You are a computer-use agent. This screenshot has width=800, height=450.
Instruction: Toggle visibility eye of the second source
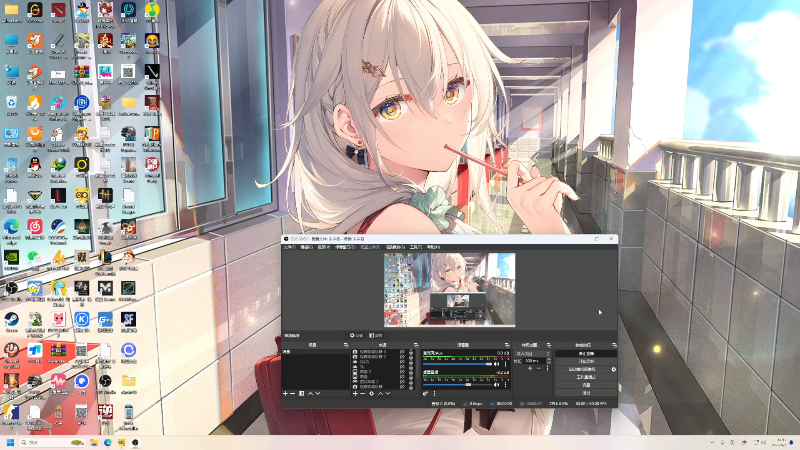point(402,357)
